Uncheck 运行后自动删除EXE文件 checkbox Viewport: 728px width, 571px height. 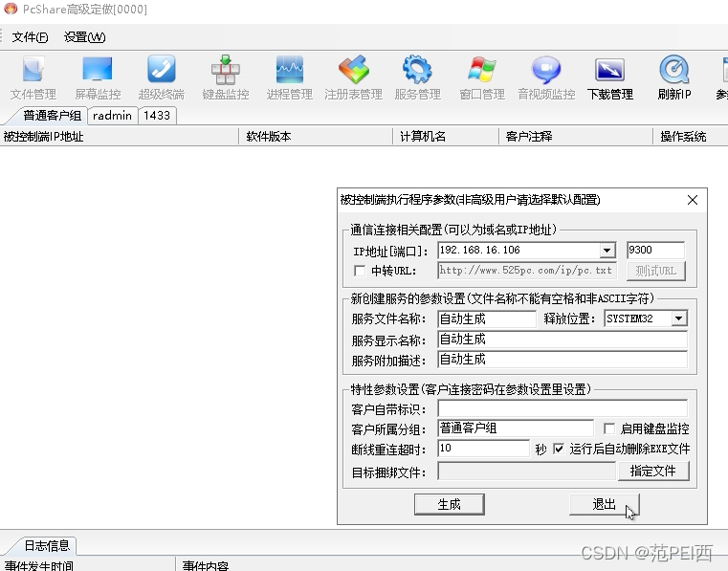point(559,449)
